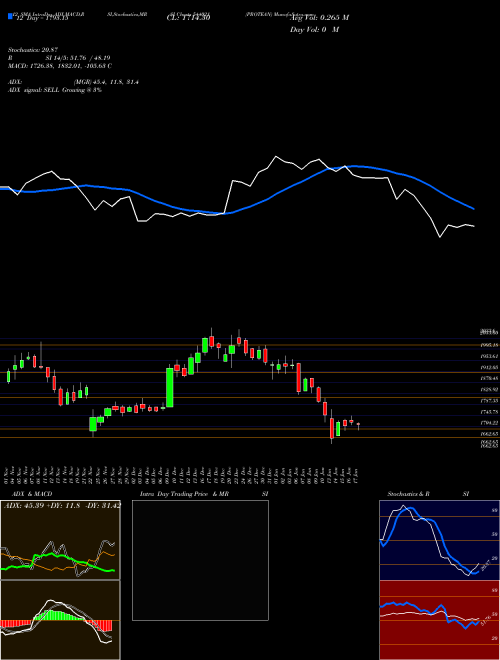Screen dimensions: 500x660
Task: Select the 'Stochastics: 29.87' reading
Action: [32, 50]
